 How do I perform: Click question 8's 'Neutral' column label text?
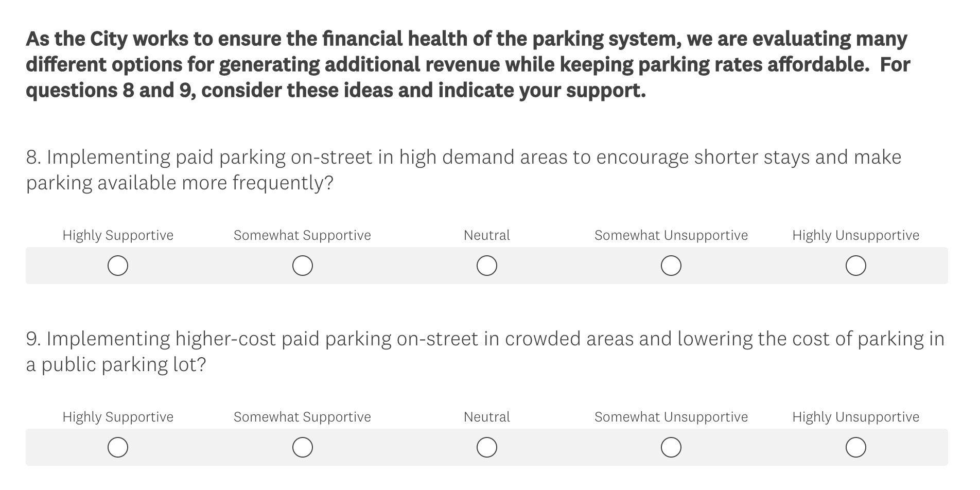pyautogui.click(x=487, y=235)
